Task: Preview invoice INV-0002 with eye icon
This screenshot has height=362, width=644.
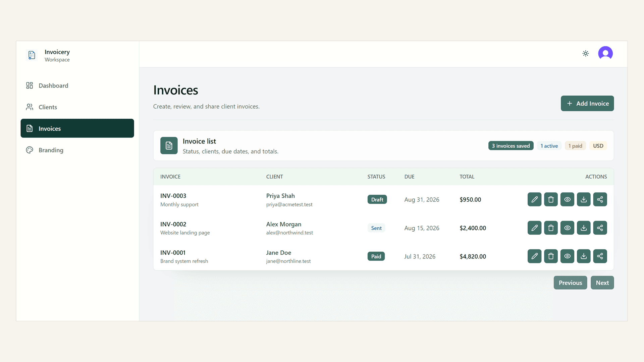Action: click(567, 228)
